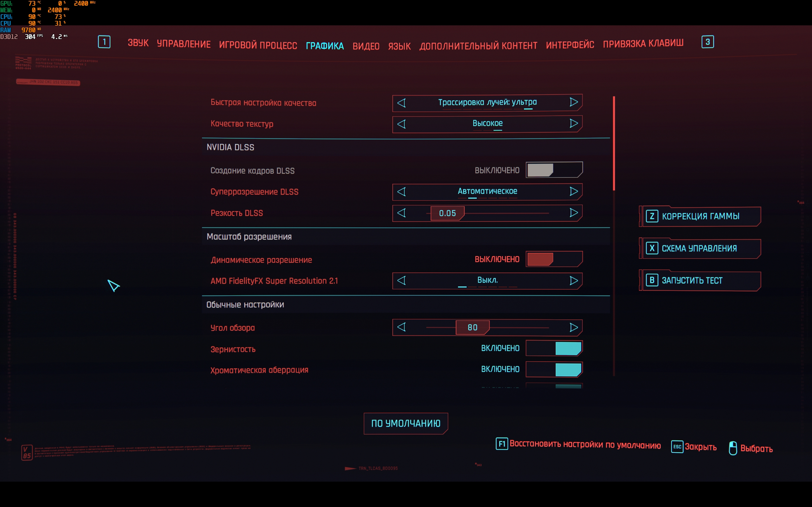This screenshot has width=812, height=507.
Task: Click the previous tab key icon 1
Action: click(x=104, y=42)
